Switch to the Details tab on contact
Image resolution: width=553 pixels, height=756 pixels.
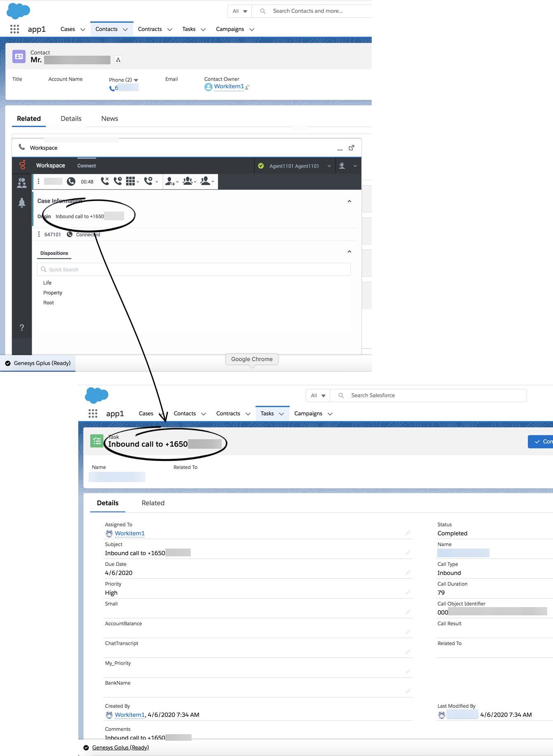[x=71, y=118]
